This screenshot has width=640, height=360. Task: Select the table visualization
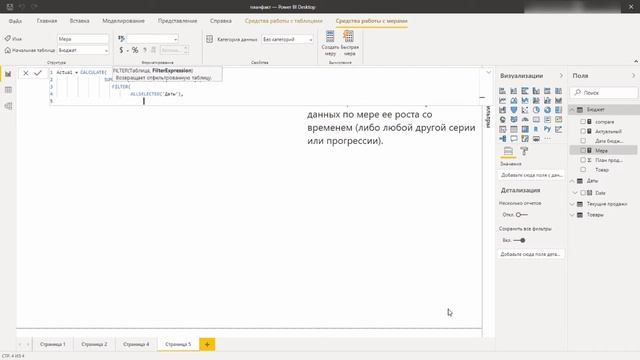pyautogui.click(x=513, y=129)
